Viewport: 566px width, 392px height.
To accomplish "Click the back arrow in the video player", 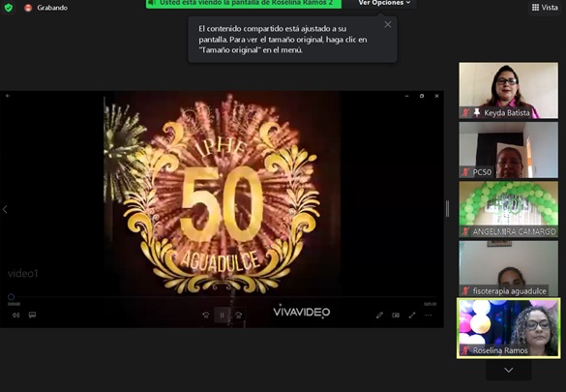I will [8, 96].
